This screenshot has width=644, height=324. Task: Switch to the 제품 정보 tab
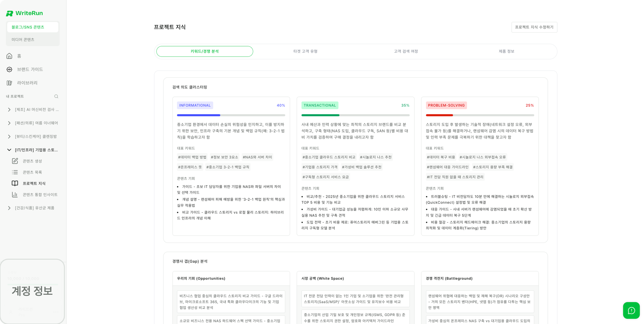point(507,51)
